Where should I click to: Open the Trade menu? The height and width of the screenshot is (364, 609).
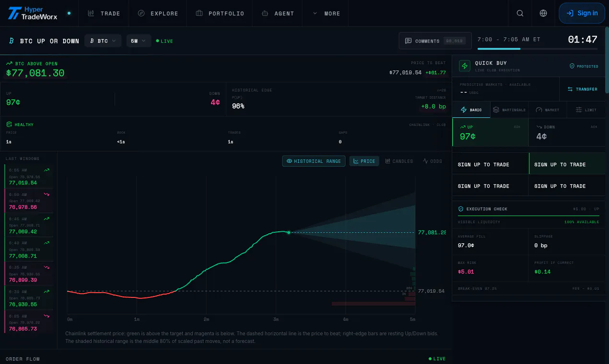[104, 13]
